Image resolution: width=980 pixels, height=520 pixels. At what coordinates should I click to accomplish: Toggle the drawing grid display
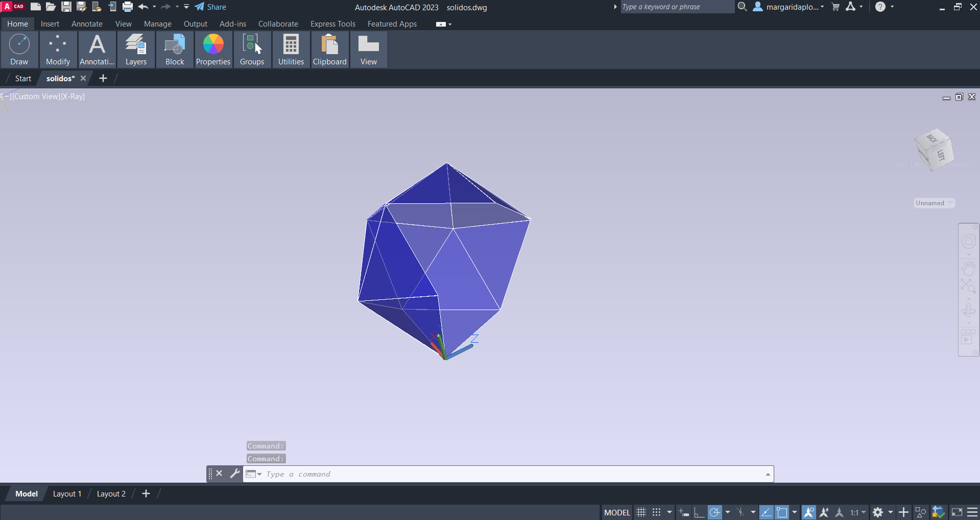(641, 512)
